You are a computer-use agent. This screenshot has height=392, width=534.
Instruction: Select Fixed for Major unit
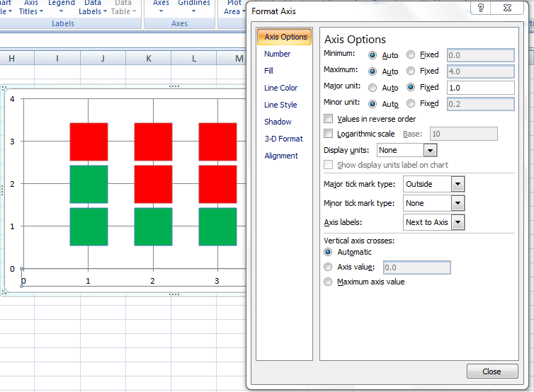coord(411,87)
